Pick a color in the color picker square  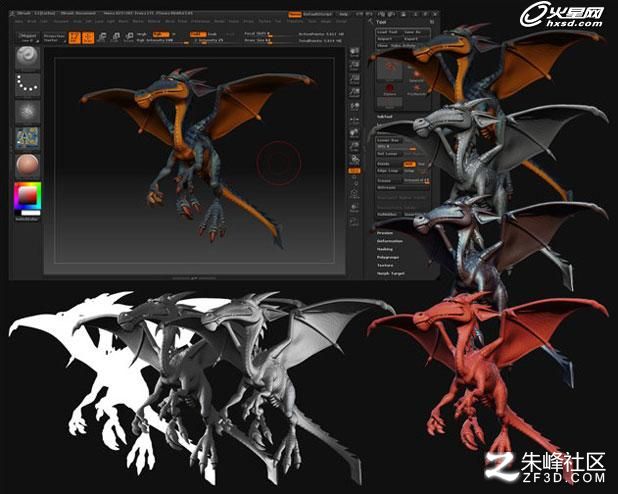coord(28,196)
